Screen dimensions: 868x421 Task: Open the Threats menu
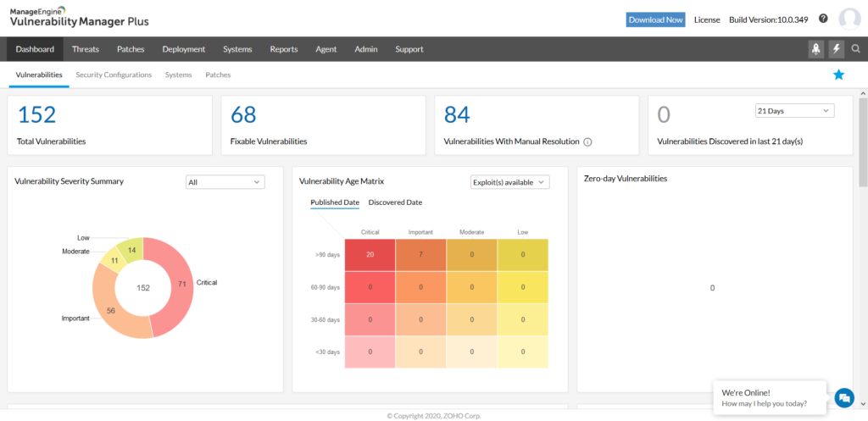pyautogui.click(x=86, y=49)
